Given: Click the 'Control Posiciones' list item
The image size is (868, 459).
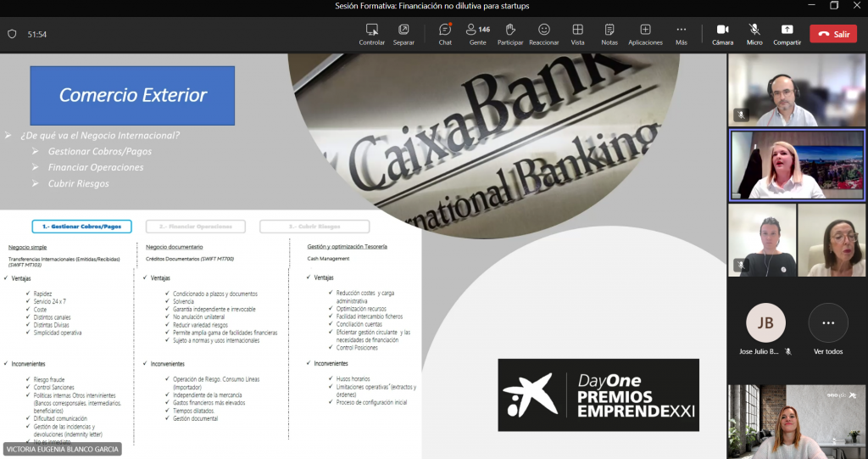Looking at the screenshot, I should pyautogui.click(x=357, y=348).
